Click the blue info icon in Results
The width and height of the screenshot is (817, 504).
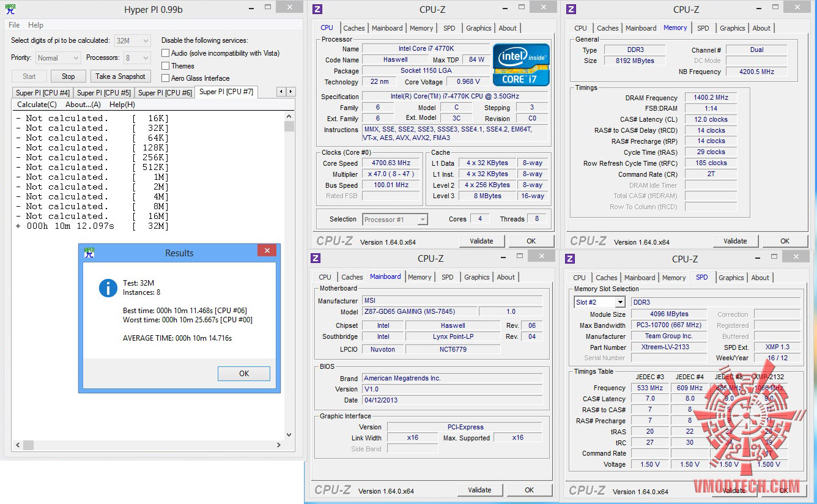pyautogui.click(x=108, y=288)
